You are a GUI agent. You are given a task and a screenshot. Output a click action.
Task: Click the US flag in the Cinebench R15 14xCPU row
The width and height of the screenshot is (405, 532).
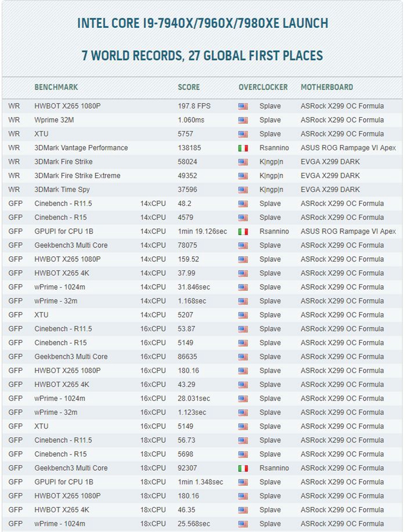(x=243, y=218)
